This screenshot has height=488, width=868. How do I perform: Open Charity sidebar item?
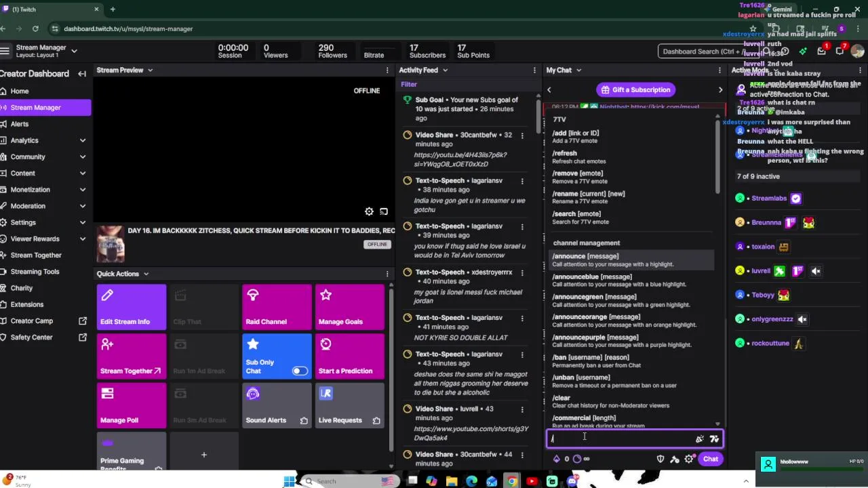click(45, 288)
